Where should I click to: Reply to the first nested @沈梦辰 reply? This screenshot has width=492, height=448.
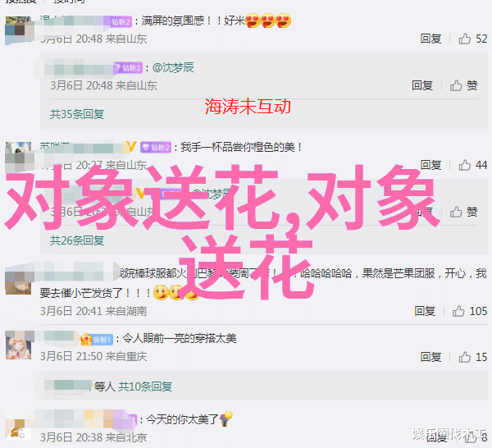point(422,85)
